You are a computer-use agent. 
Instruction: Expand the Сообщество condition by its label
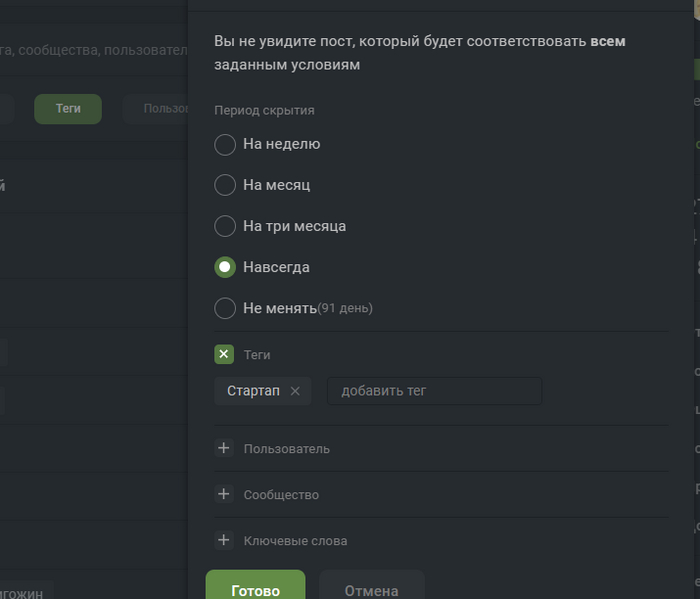[x=281, y=495]
